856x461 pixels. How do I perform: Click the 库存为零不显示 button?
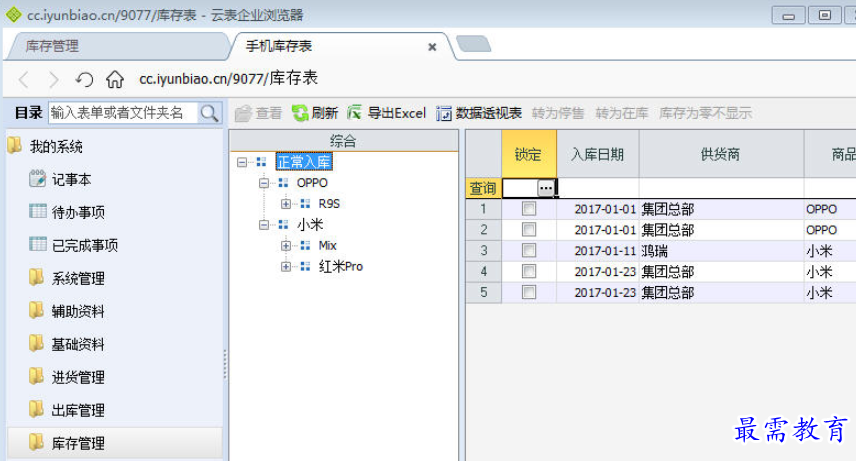[x=705, y=113]
